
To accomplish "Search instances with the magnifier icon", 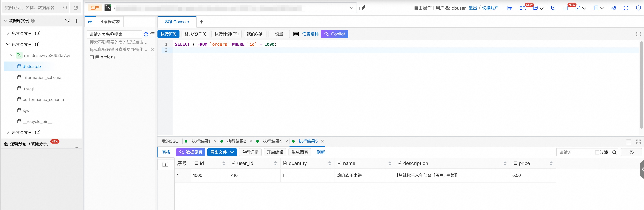I will click(x=65, y=8).
